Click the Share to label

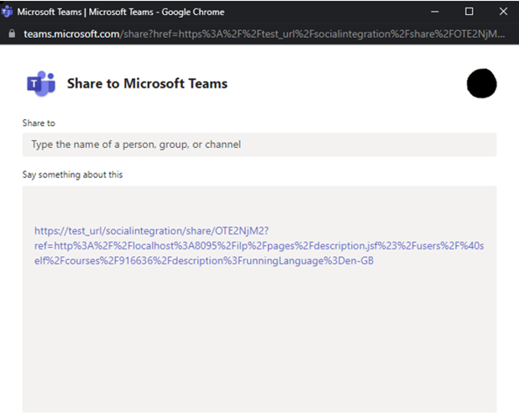point(39,123)
